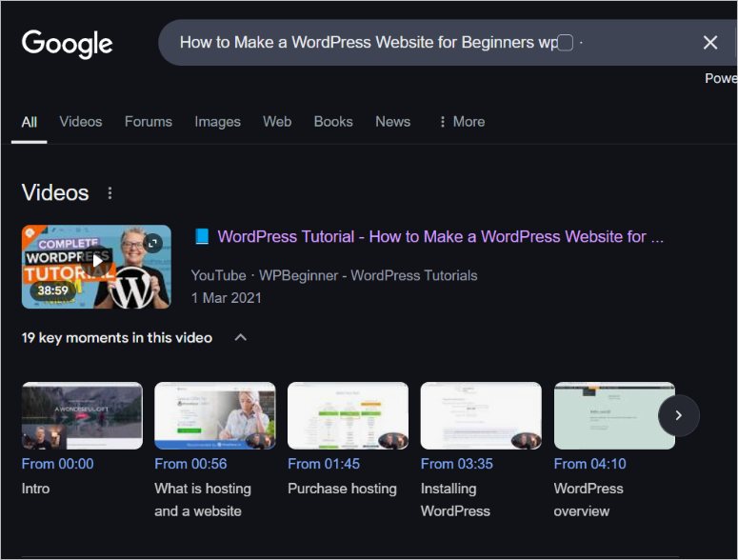Open the Forums tab

coord(149,122)
